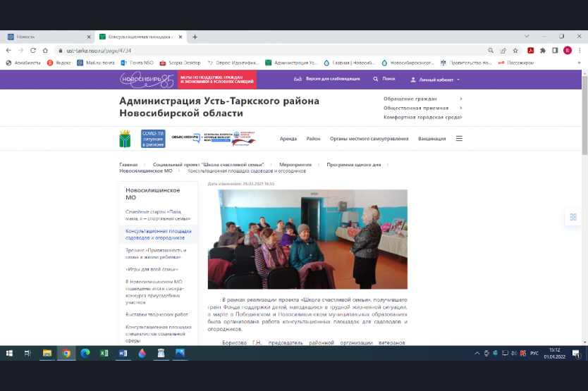The width and height of the screenshot is (588, 391).
Task: Open the Район menu item
Action: tap(313, 138)
